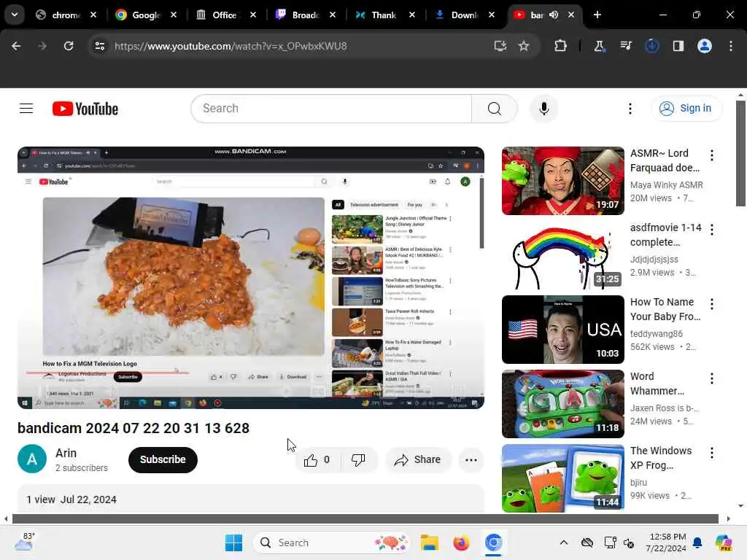
Task: Open File Explorer from taskbar
Action: [429, 542]
